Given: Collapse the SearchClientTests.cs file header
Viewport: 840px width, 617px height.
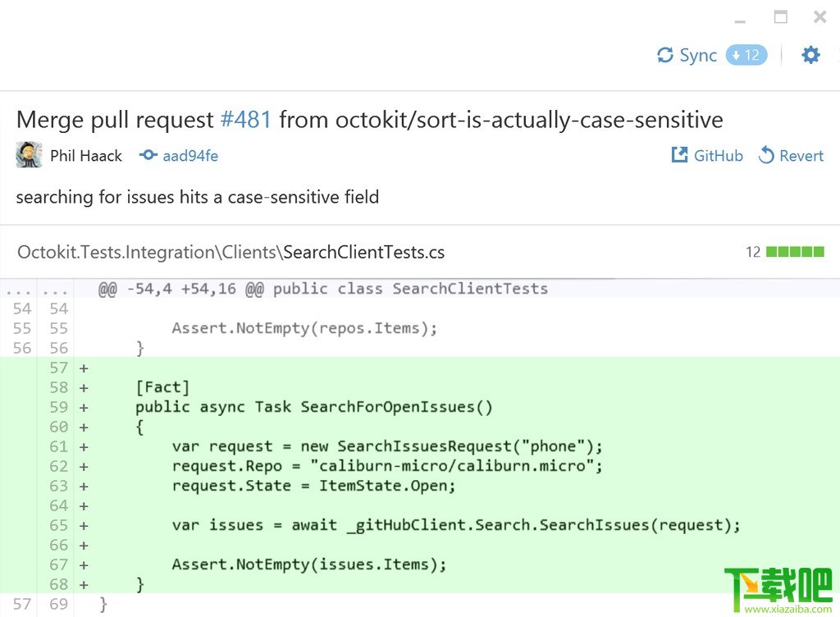Looking at the screenshot, I should (x=231, y=252).
